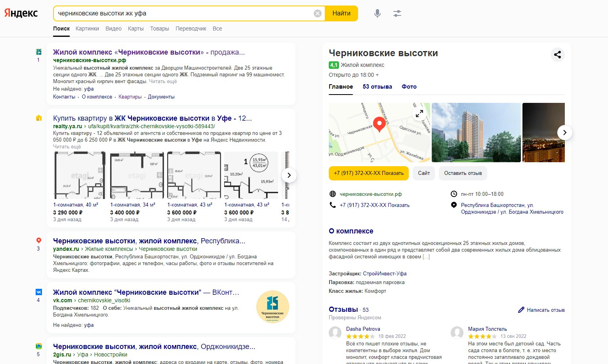Open the О комплексе sitelink
The width and height of the screenshot is (608, 364).
tap(97, 97)
